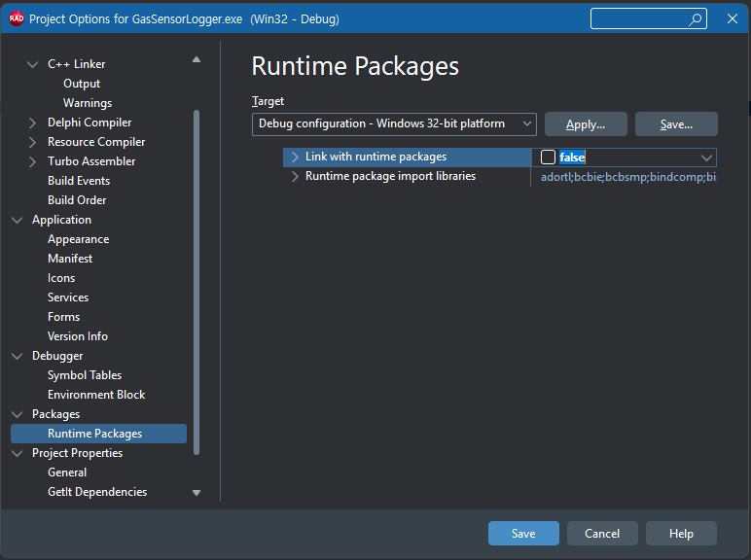
Task: Expand the Turbo Assembler node
Action: tap(33, 161)
